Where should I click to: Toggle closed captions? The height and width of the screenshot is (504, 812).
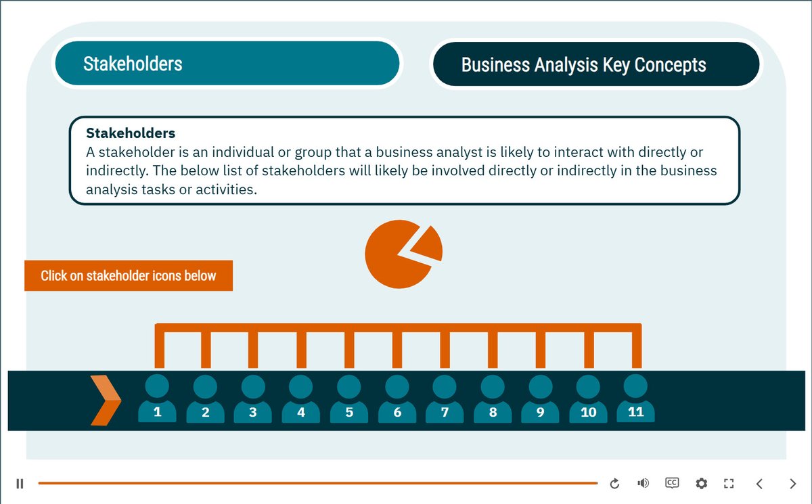coord(672,483)
